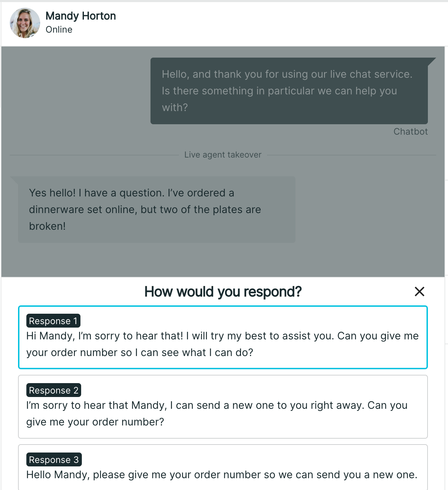448x490 pixels.
Task: Click the Mandy Horton name text
Action: coord(80,16)
